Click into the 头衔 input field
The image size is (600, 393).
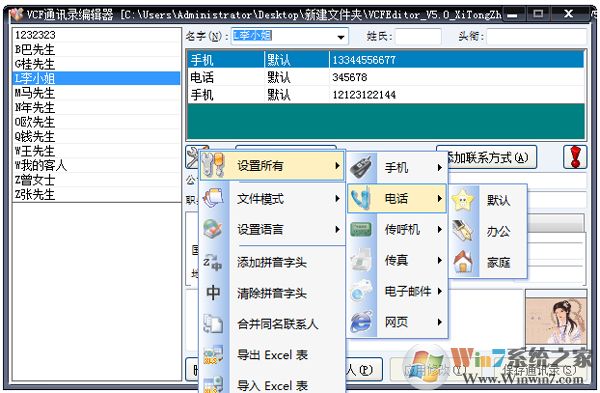pyautogui.click(x=536, y=37)
